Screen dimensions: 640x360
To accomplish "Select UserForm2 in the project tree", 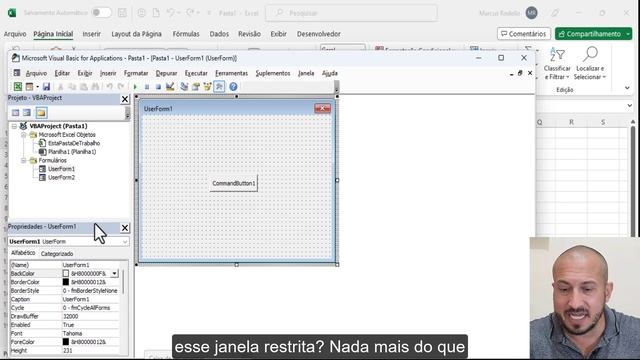I will [61, 178].
